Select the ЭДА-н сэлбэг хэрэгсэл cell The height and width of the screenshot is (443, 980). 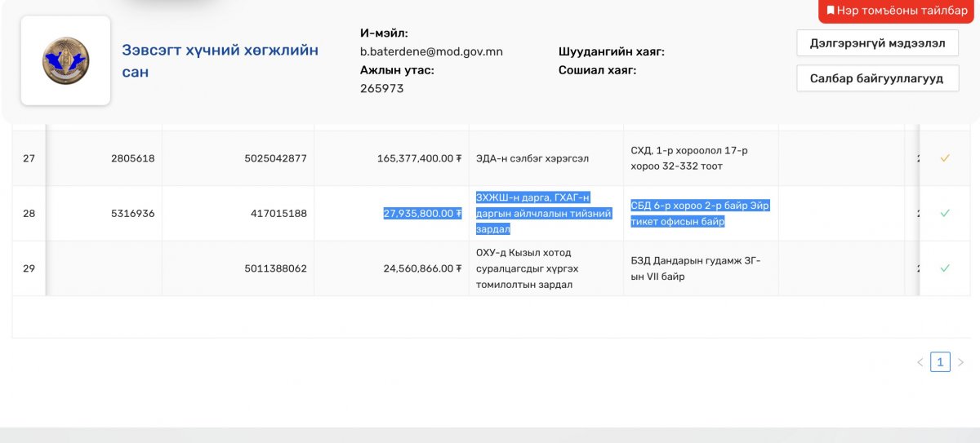532,158
